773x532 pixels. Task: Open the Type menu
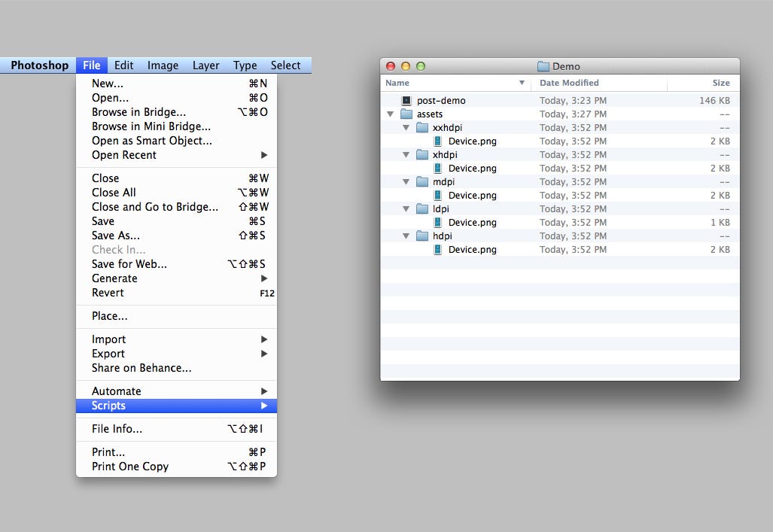[245, 65]
